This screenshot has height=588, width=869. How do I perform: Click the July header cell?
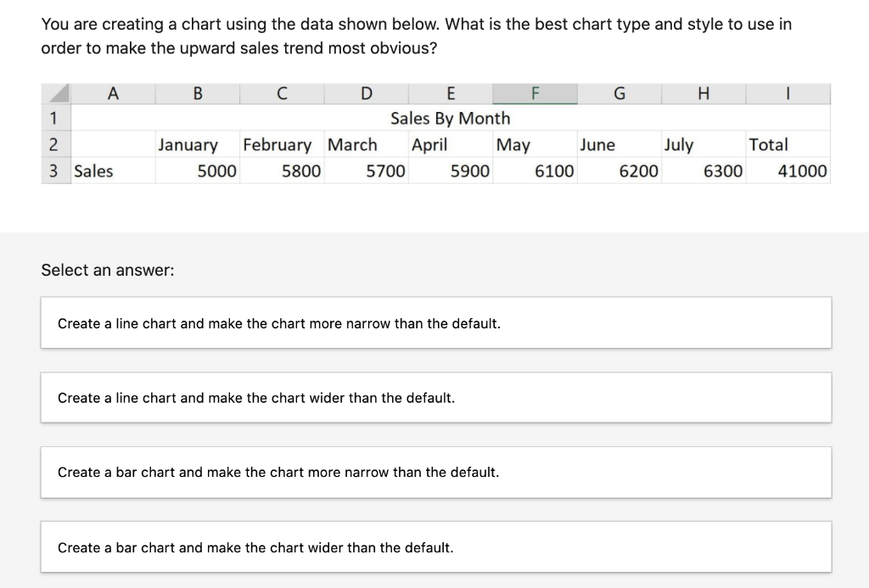coord(704,144)
